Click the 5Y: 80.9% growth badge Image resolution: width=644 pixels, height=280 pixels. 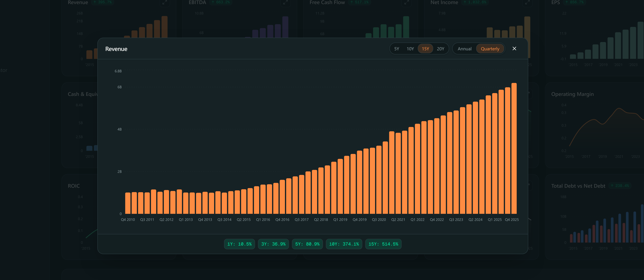point(307,244)
